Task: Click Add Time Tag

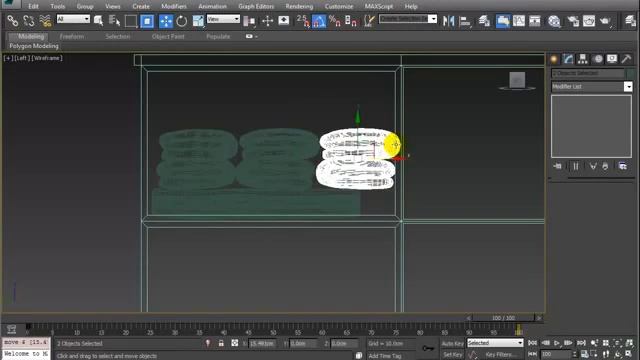Action: point(384,356)
